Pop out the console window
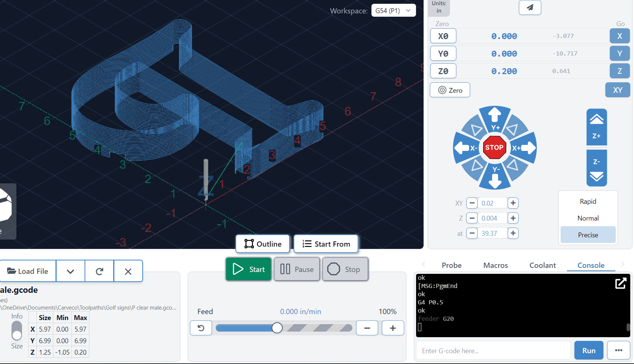Viewport: 634px width, 364px height. pos(621,284)
